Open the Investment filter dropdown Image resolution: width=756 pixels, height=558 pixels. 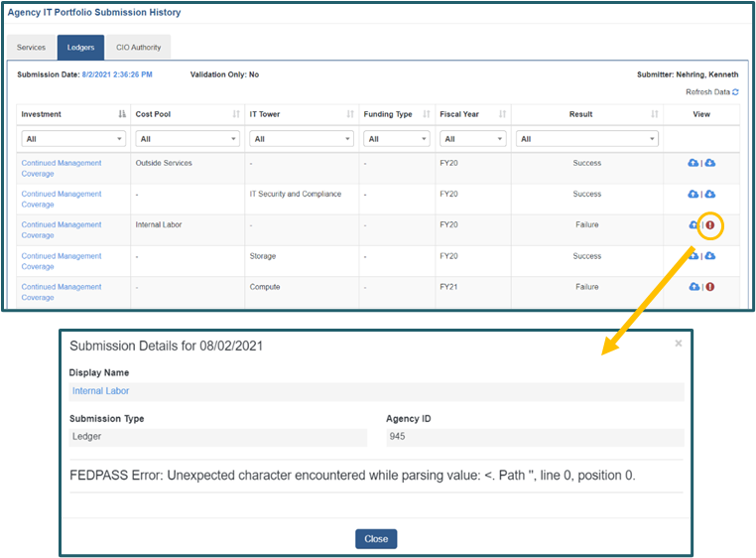pos(73,139)
